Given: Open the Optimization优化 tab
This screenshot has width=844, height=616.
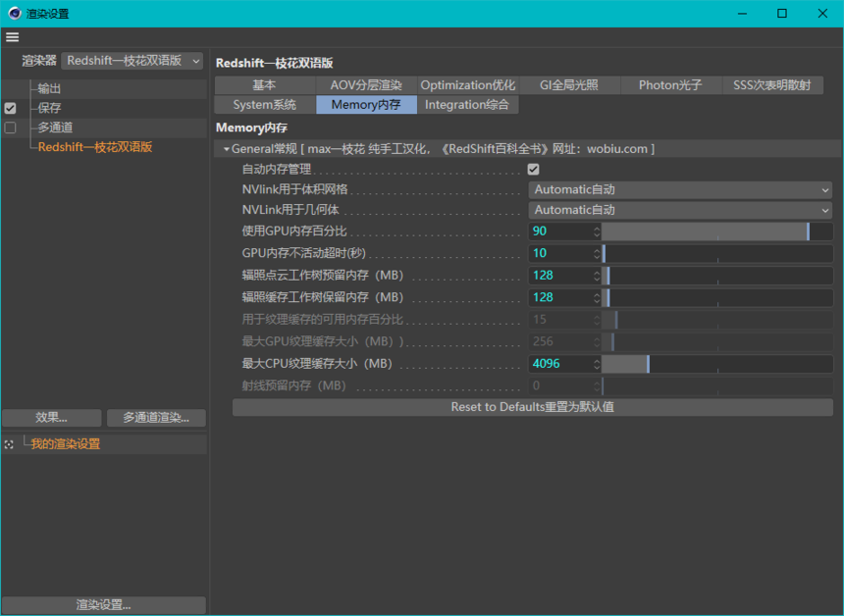Looking at the screenshot, I should (x=468, y=85).
